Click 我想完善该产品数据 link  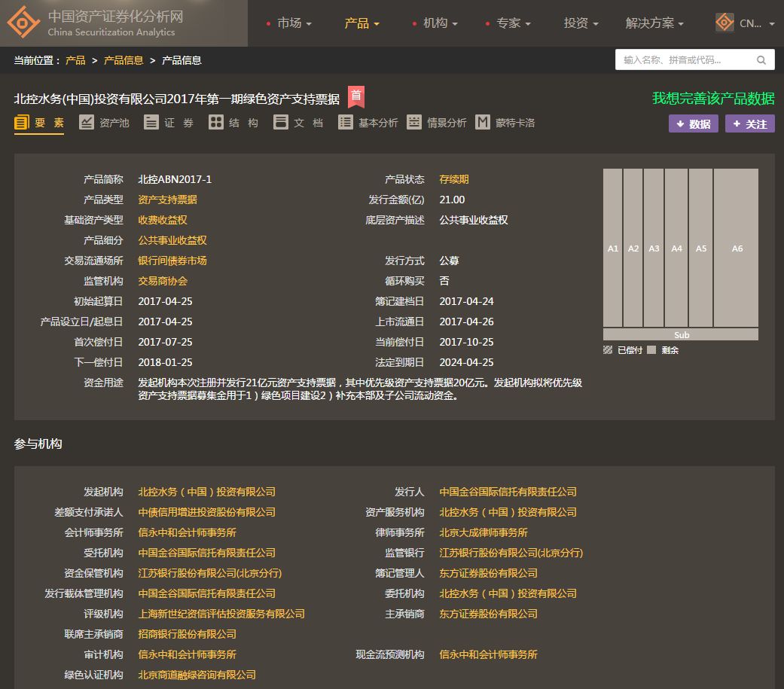[713, 98]
